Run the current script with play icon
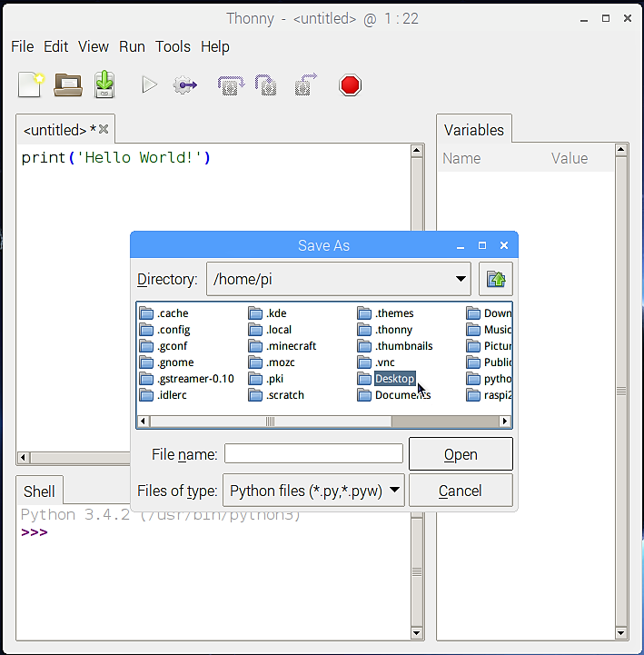The height and width of the screenshot is (655, 644). coord(149,84)
